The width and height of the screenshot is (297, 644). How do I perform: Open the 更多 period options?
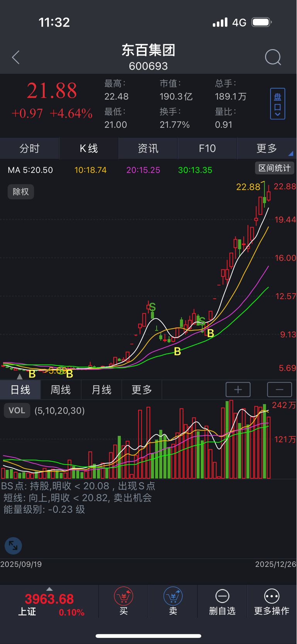141,389
